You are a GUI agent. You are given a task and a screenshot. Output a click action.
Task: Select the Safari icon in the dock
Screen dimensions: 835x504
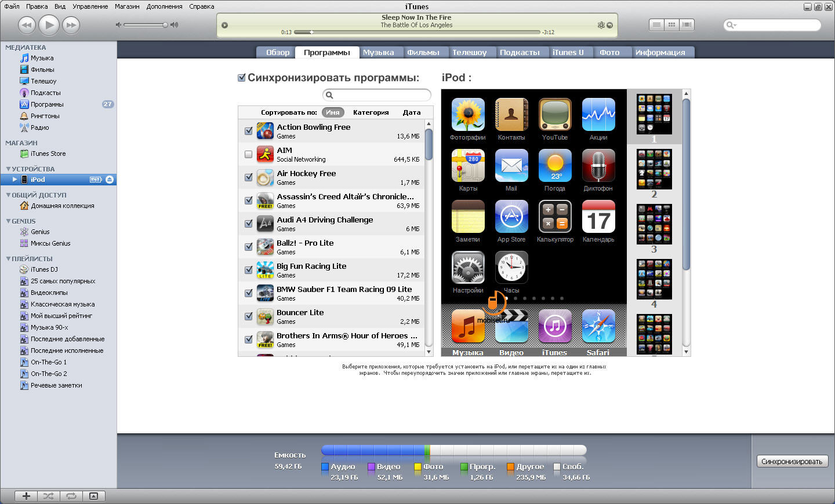click(598, 326)
